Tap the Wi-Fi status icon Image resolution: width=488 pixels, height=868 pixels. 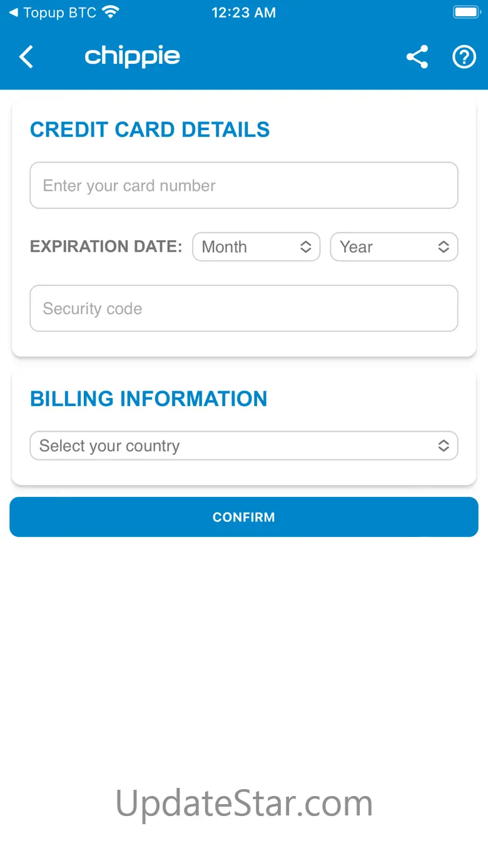pyautogui.click(x=111, y=13)
